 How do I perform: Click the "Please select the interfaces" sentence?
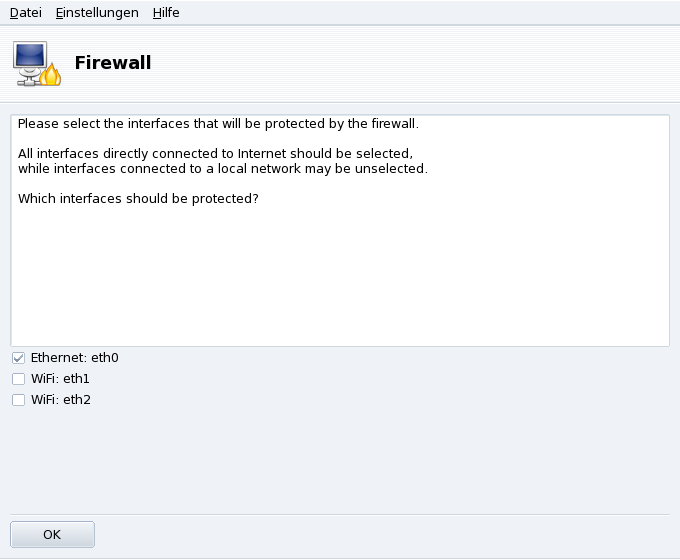pos(218,125)
